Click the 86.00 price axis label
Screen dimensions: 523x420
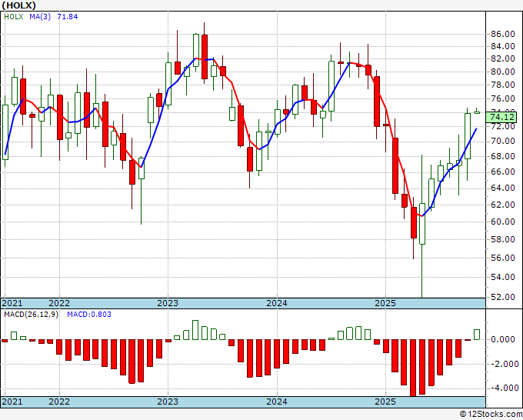pyautogui.click(x=503, y=34)
